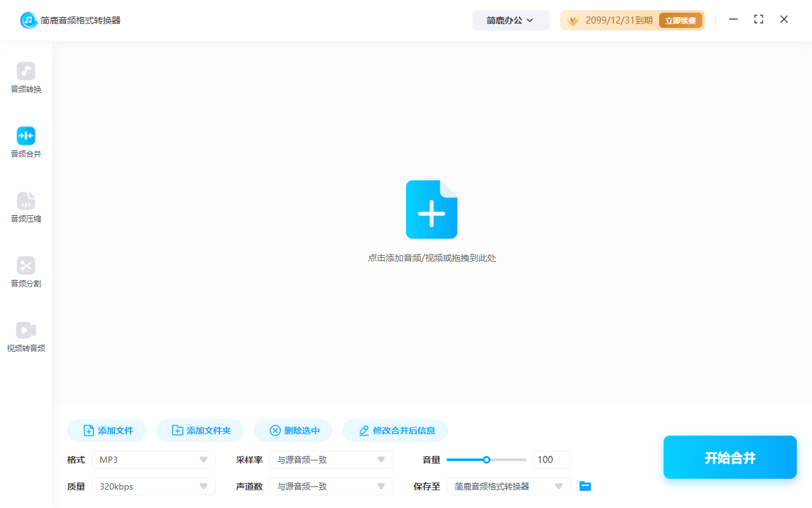Click 立即续费 to renew membership
The height and width of the screenshot is (508, 812).
680,20
